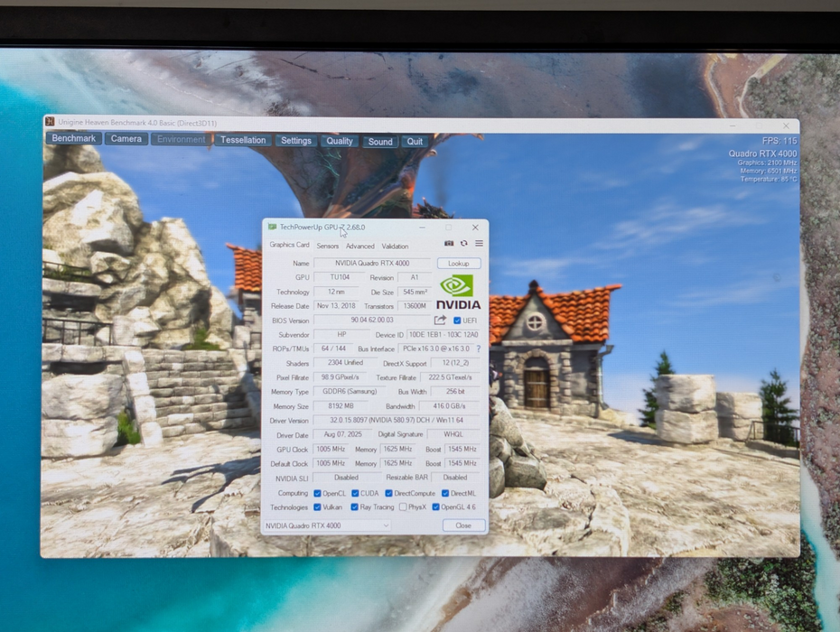This screenshot has height=632, width=840.
Task: Click the TU104 GPU value
Action: [340, 277]
